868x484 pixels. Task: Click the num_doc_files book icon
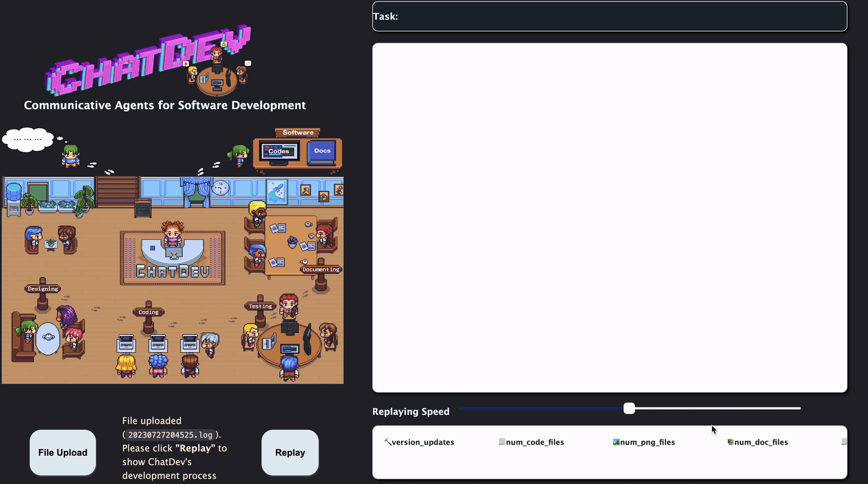(730, 442)
